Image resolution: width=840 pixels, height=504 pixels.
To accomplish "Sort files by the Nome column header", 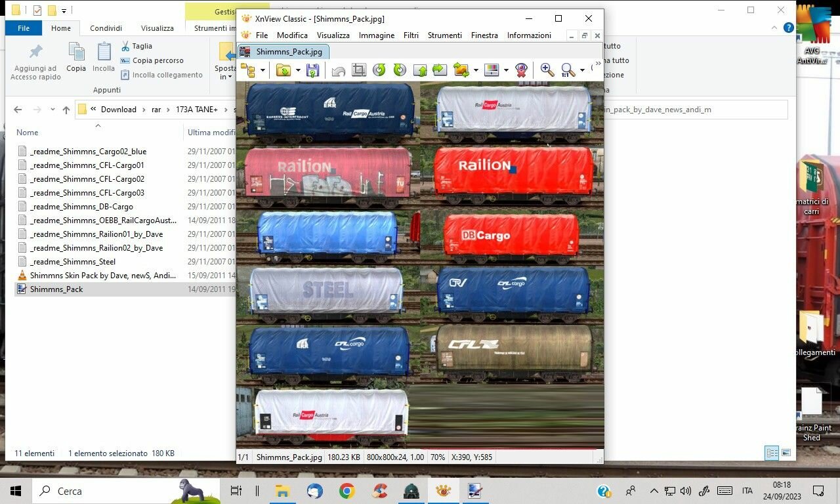I will pos(28,133).
